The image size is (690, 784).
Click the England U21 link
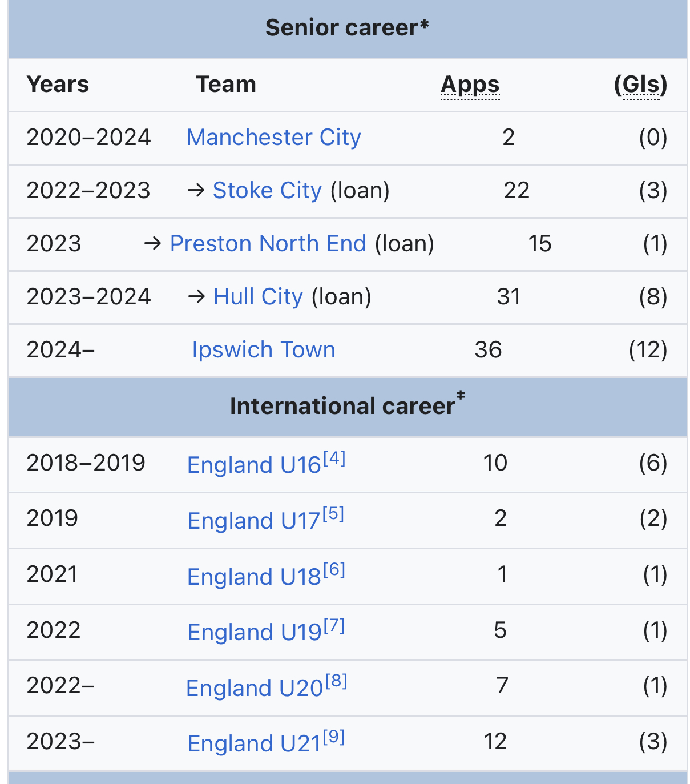pos(255,743)
